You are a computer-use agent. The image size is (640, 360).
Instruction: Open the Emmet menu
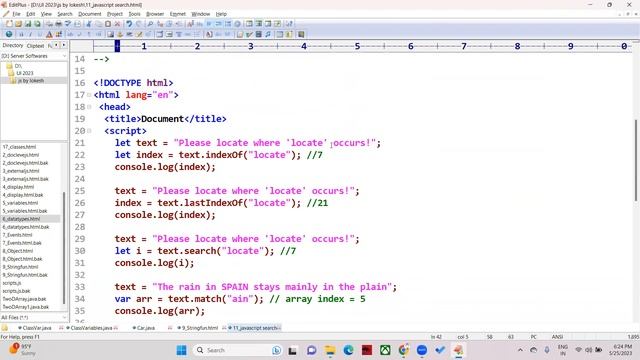[178, 14]
